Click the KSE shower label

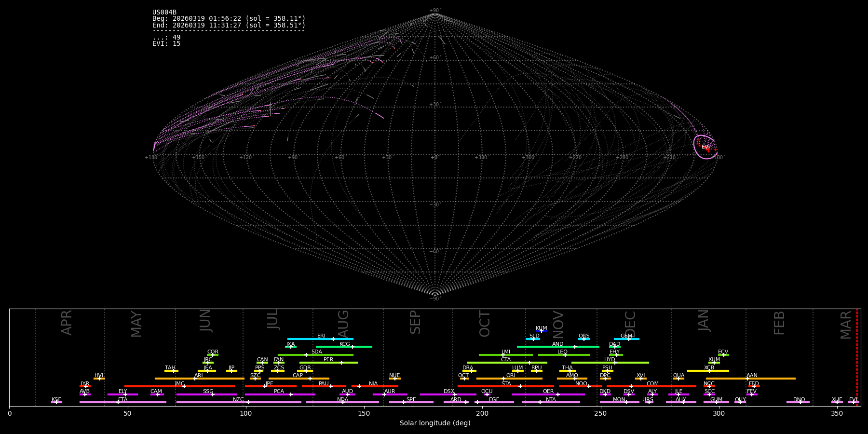coord(56,400)
